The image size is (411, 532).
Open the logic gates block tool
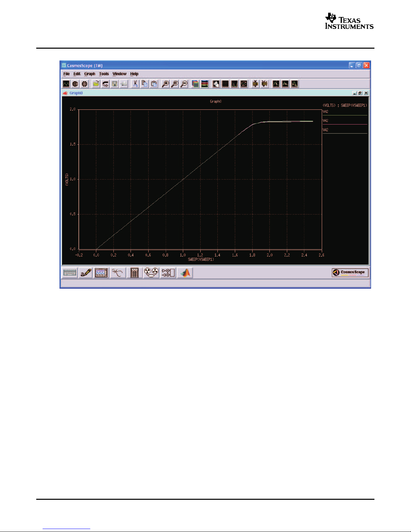pos(168,273)
